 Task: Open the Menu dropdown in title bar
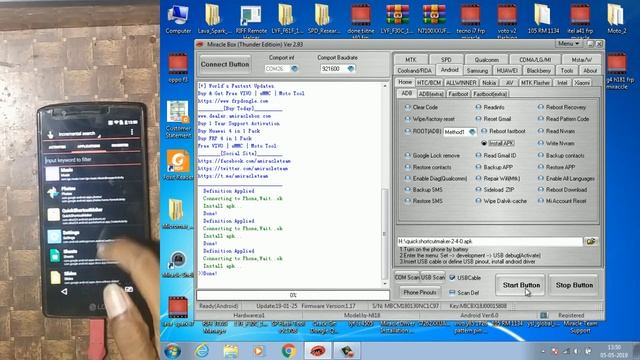(x=569, y=43)
